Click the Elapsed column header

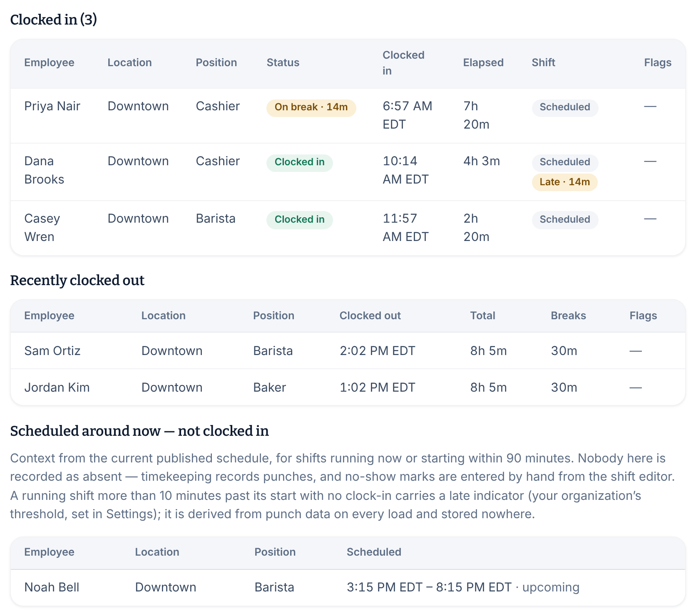coord(483,62)
